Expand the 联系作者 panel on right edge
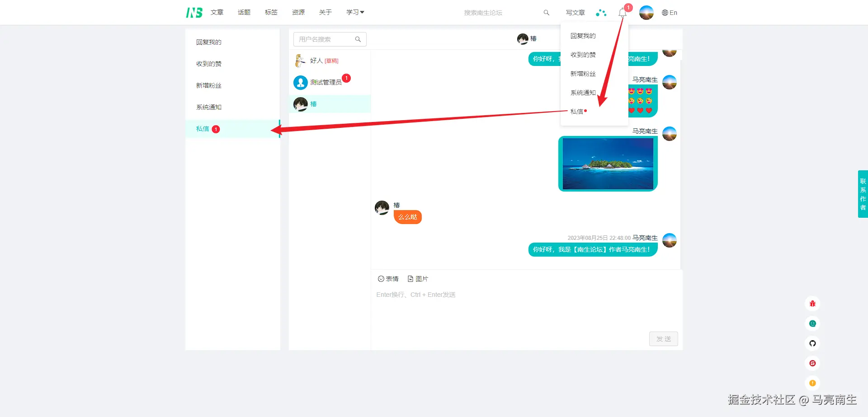 click(863, 194)
